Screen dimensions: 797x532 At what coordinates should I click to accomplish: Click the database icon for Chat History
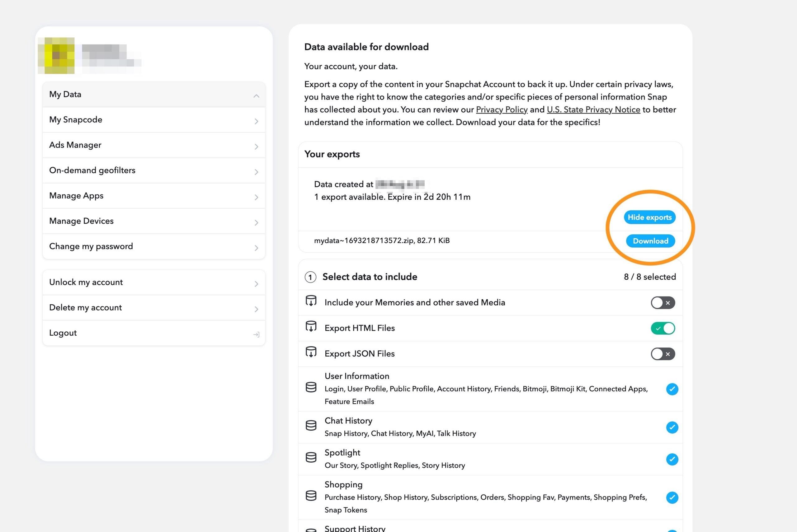click(x=311, y=426)
